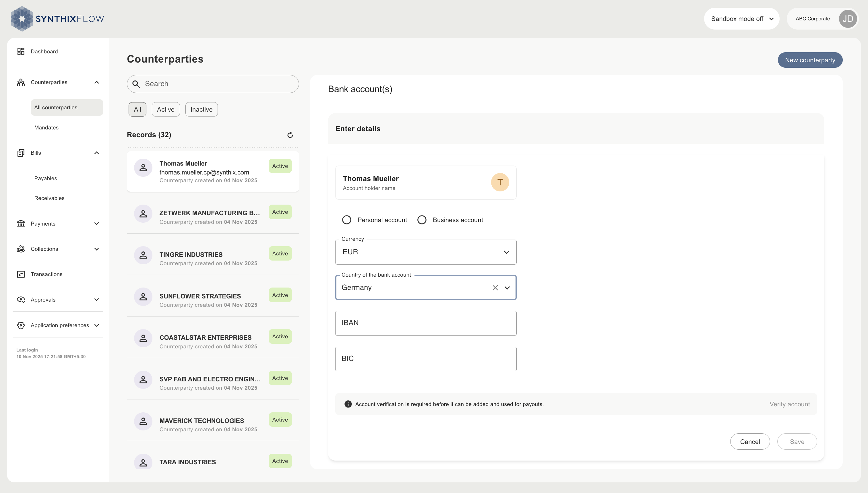This screenshot has height=493, width=868.
Task: Go to Transactions page
Action: [x=46, y=274]
